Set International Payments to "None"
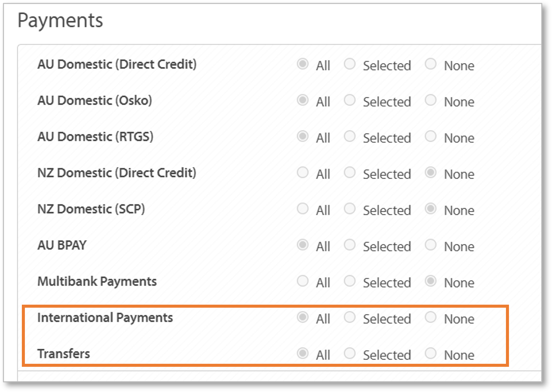Screen dimensions: 552x392 pos(431,317)
